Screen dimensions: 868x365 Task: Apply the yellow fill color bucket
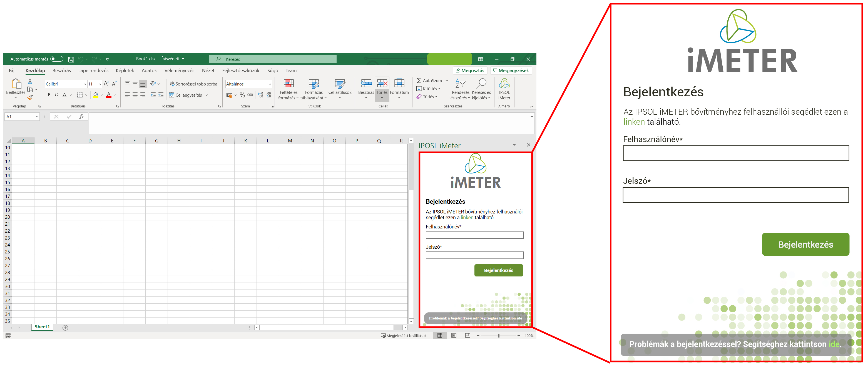pyautogui.click(x=96, y=95)
